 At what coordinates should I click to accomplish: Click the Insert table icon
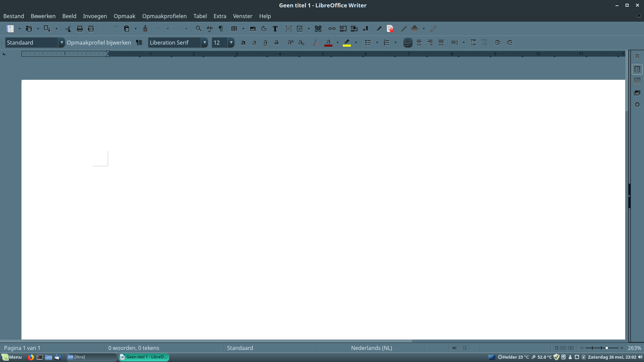coord(234,29)
